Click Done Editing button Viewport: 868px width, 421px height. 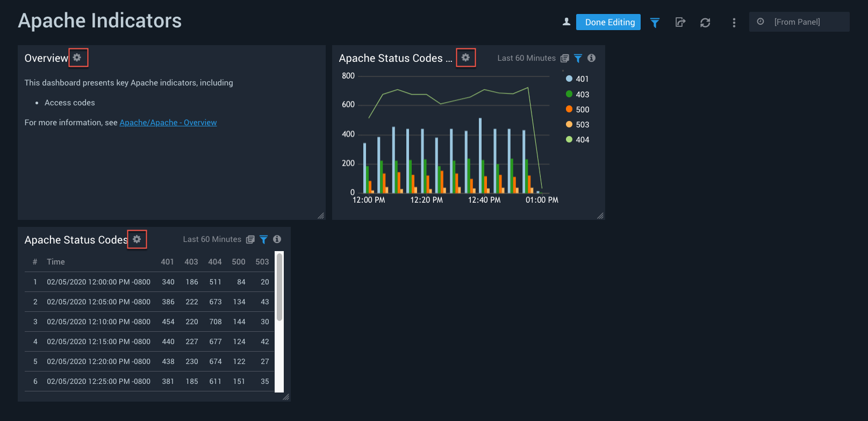608,22
